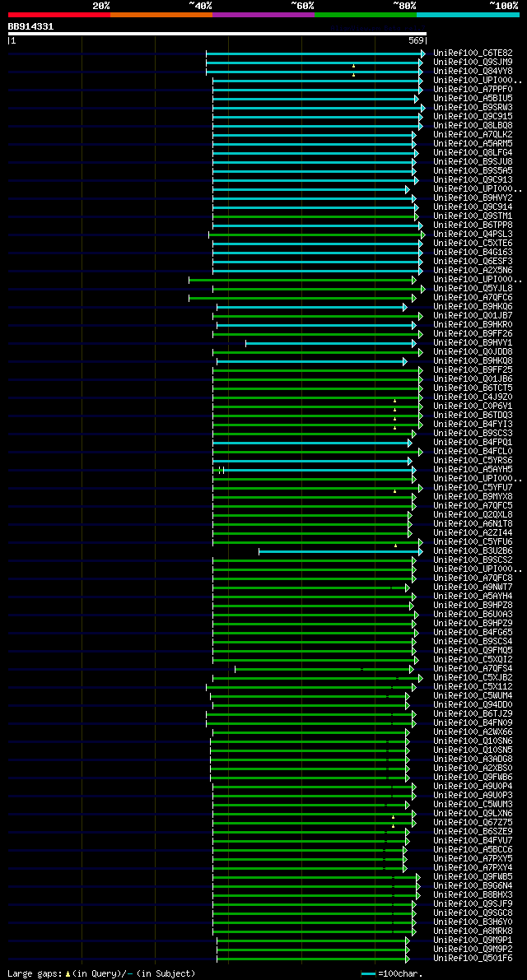Image resolution: width=527 pixels, height=980 pixels.
Task: Select the UniRef100_Q5YJL8 label
Action: point(473,289)
